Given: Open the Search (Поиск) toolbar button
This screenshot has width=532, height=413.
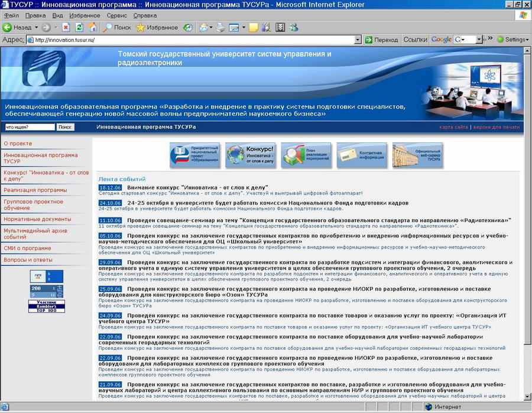Looking at the screenshot, I should tap(116, 27).
